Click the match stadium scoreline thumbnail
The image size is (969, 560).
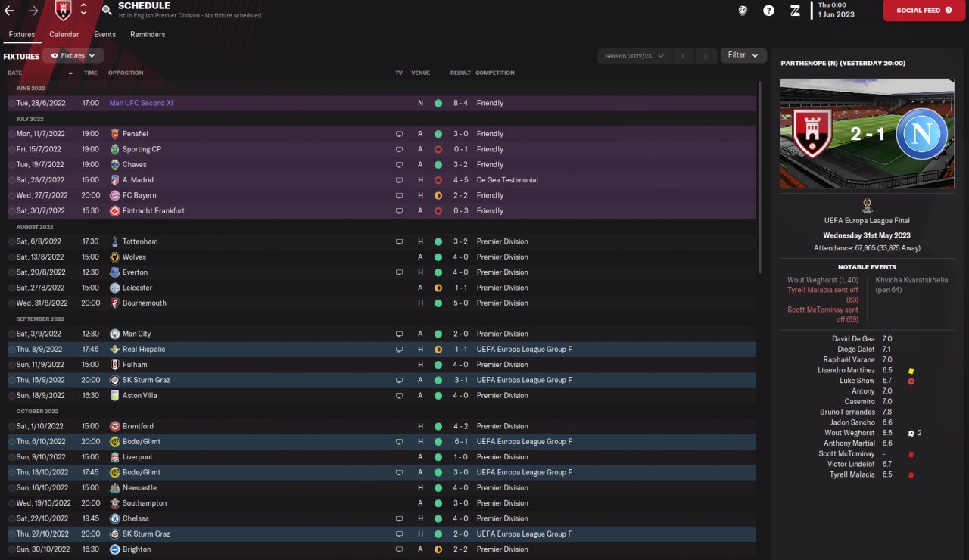pos(867,133)
